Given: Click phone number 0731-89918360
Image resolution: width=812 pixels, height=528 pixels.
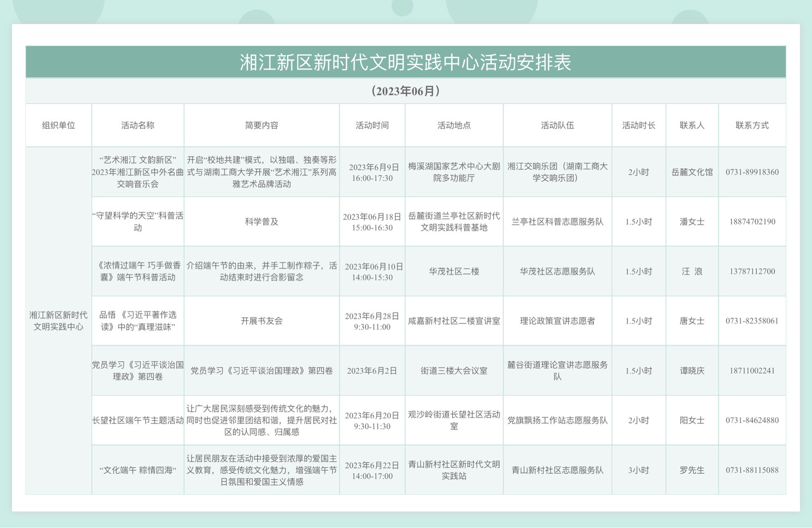Looking at the screenshot, I should (752, 172).
